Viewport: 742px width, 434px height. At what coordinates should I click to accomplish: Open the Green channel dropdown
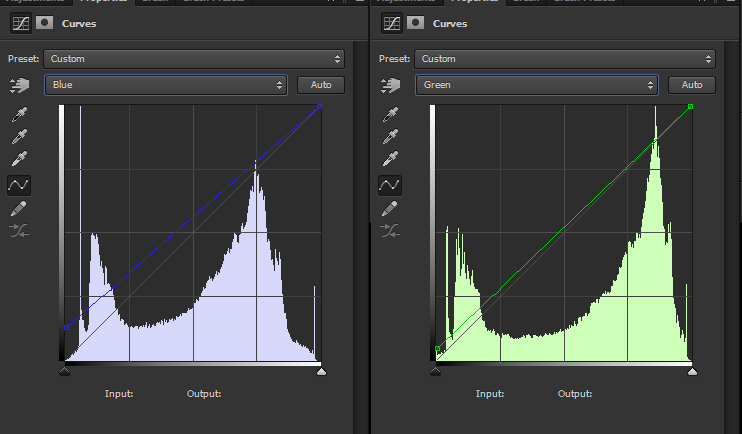click(x=537, y=85)
